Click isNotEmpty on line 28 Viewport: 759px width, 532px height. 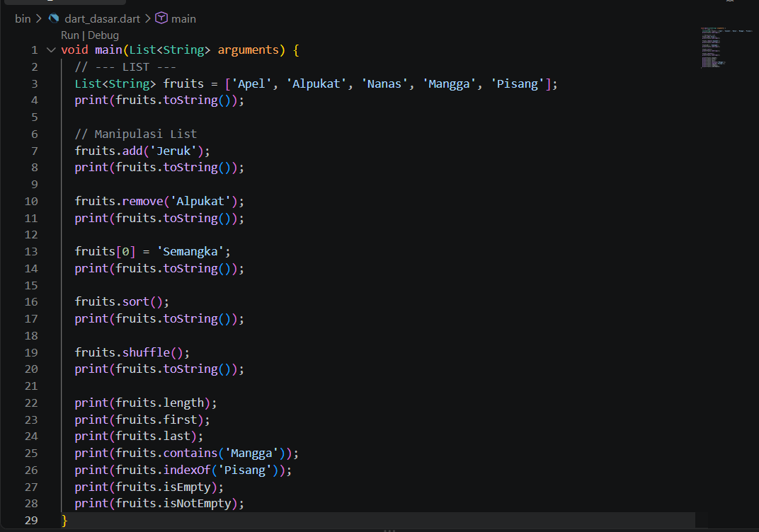coord(197,504)
